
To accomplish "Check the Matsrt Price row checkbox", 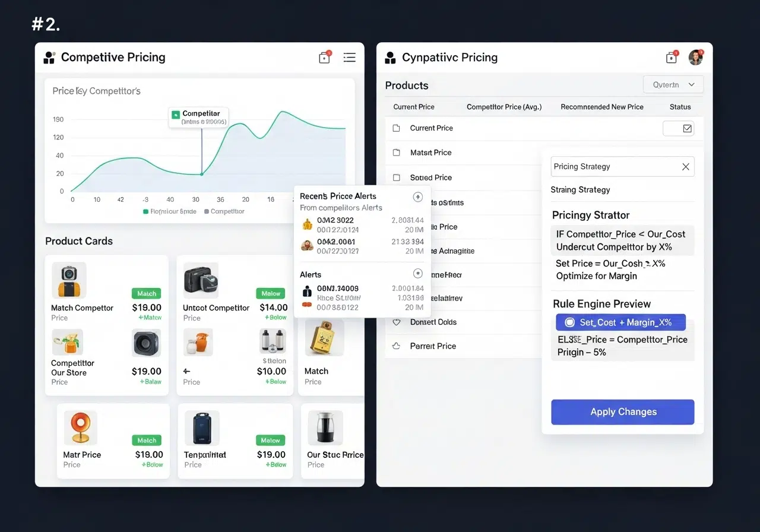I will pos(397,153).
